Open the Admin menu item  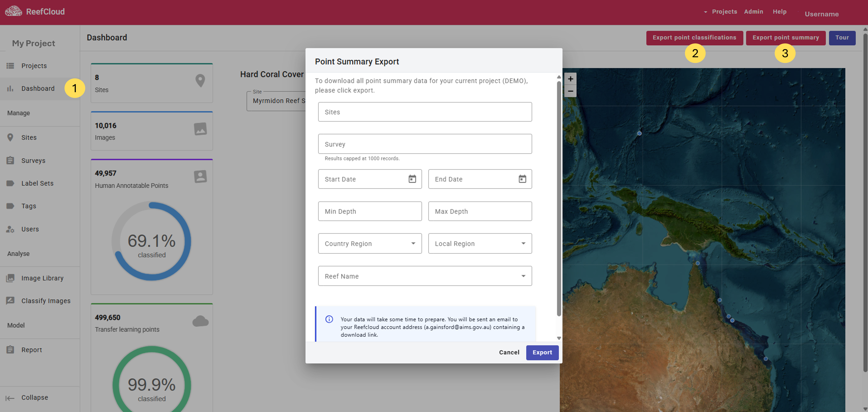(x=753, y=11)
